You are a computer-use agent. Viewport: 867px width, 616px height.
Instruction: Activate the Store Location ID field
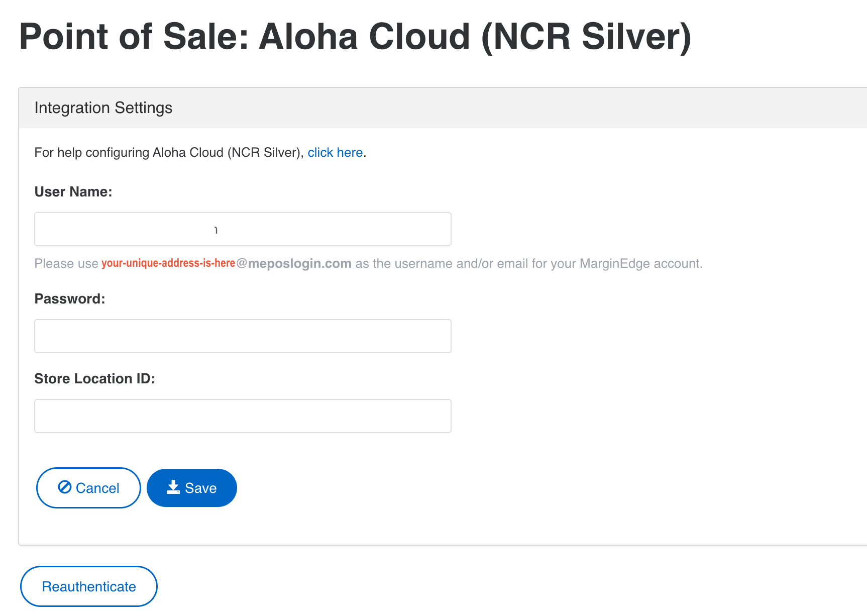(243, 416)
